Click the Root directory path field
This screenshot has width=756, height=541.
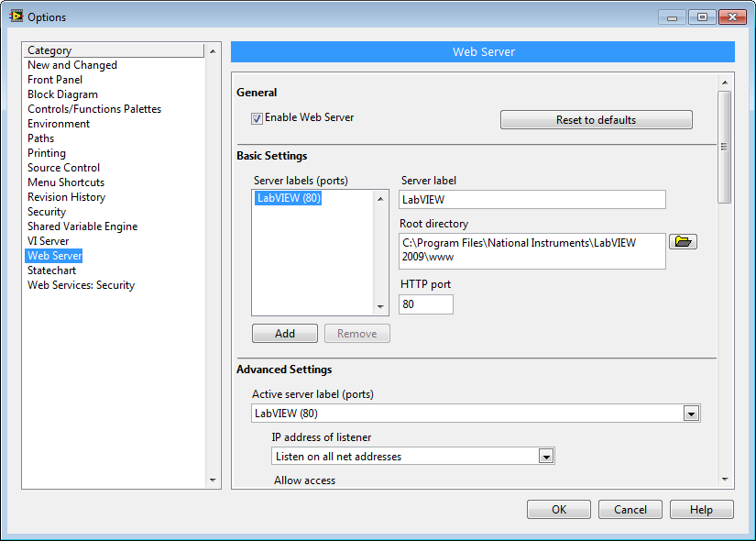click(x=532, y=251)
